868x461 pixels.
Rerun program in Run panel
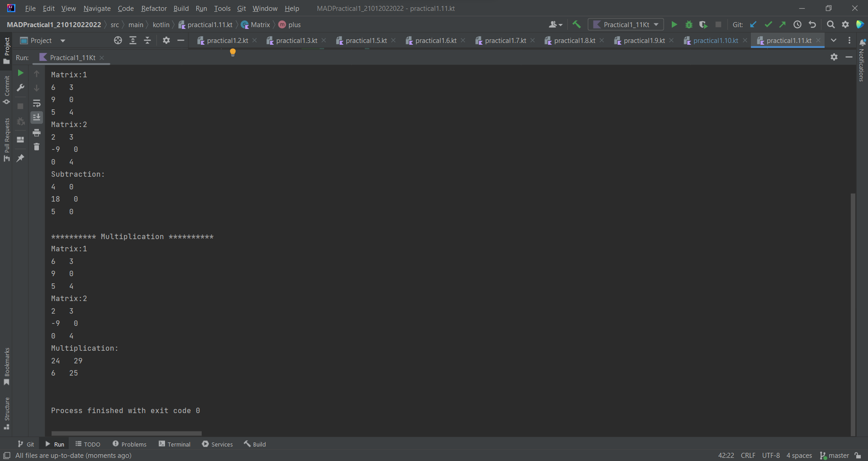(20, 73)
